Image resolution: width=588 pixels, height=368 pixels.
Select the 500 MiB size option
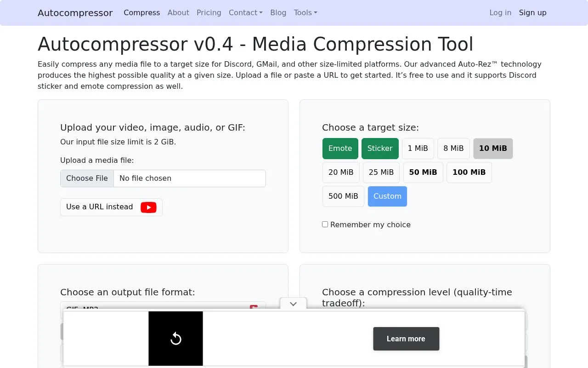pos(343,196)
